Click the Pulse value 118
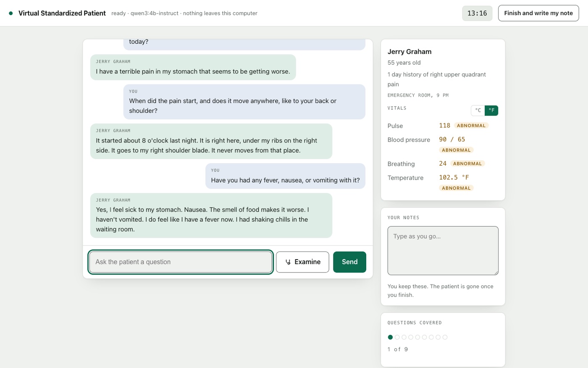Viewport: 588px width, 368px height. [x=444, y=126]
